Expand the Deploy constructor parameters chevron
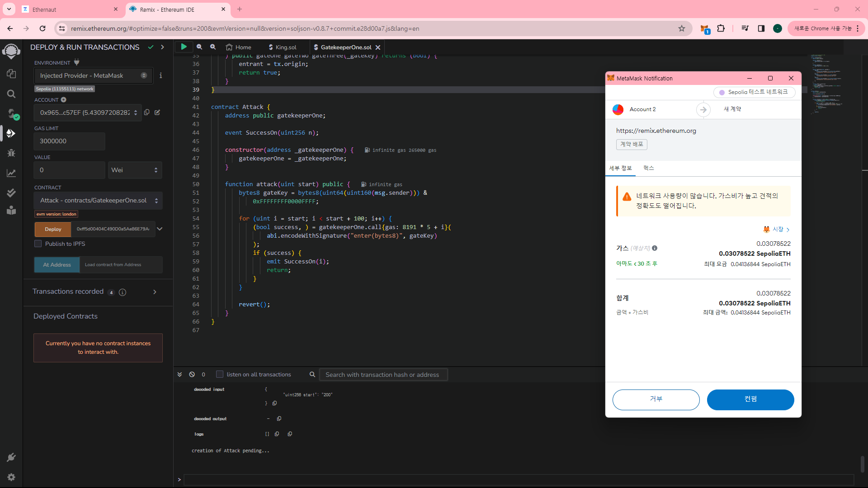The width and height of the screenshot is (868, 488). coord(160,229)
